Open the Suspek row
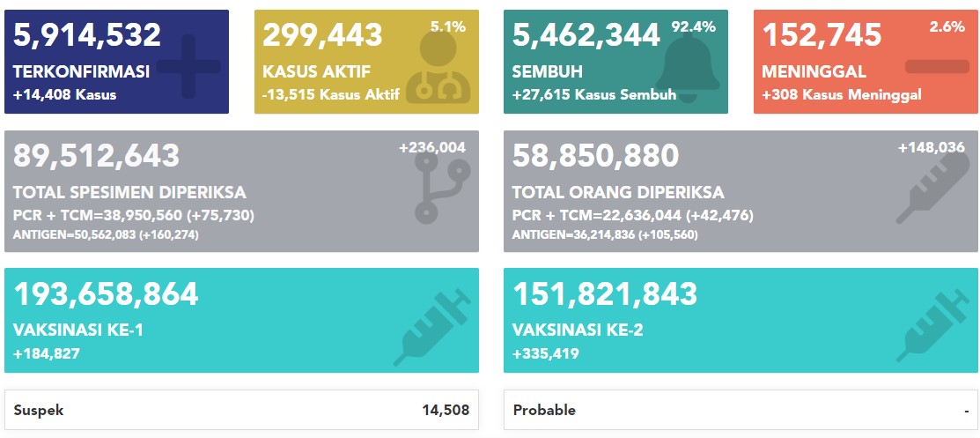Image resolution: width=980 pixels, height=438 pixels. point(241,410)
